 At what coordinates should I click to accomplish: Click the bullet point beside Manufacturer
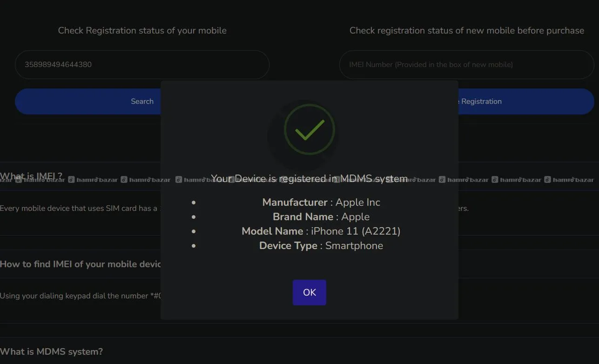coord(194,202)
